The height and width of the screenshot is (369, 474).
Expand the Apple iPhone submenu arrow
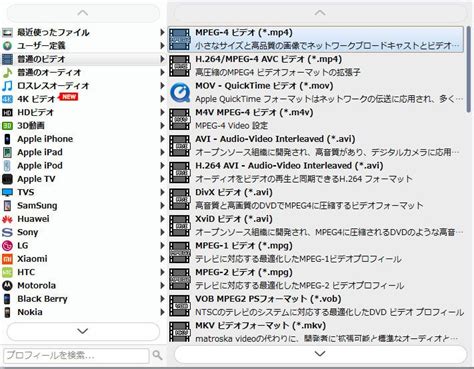pyautogui.click(x=162, y=139)
